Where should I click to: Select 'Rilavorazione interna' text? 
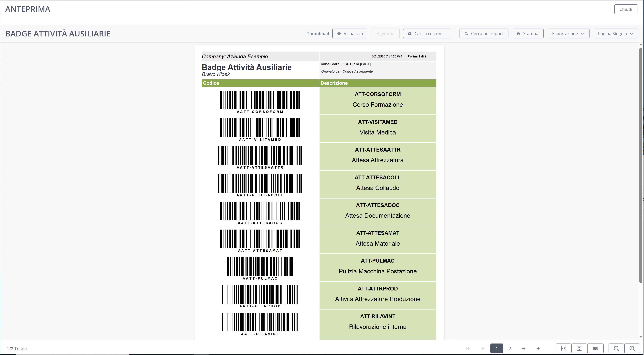coord(377,327)
